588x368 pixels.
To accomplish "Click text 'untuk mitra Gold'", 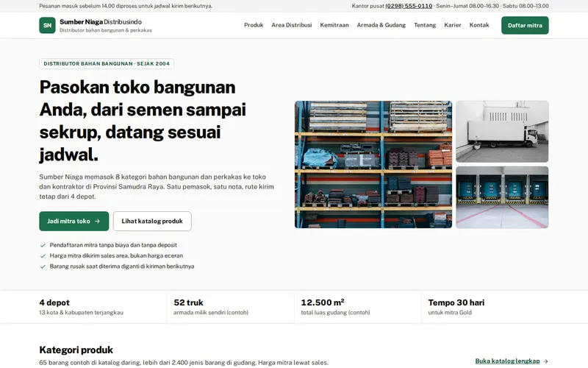I will [x=450, y=312].
